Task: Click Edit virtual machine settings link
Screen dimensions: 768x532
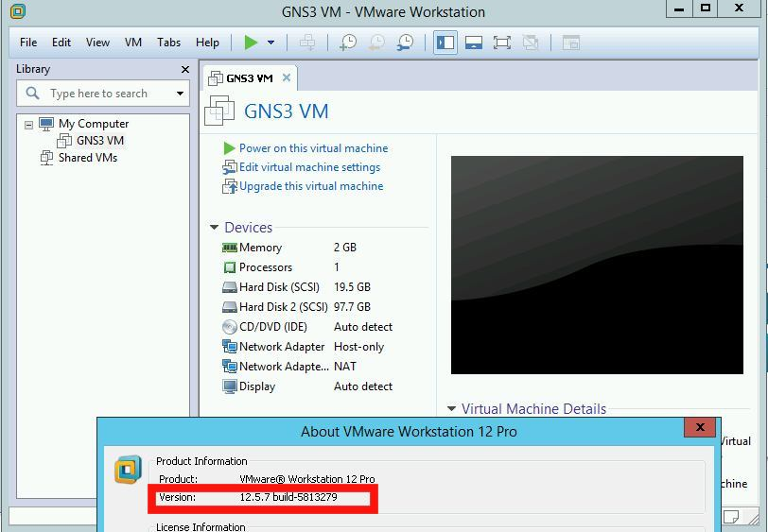Action: [x=309, y=167]
